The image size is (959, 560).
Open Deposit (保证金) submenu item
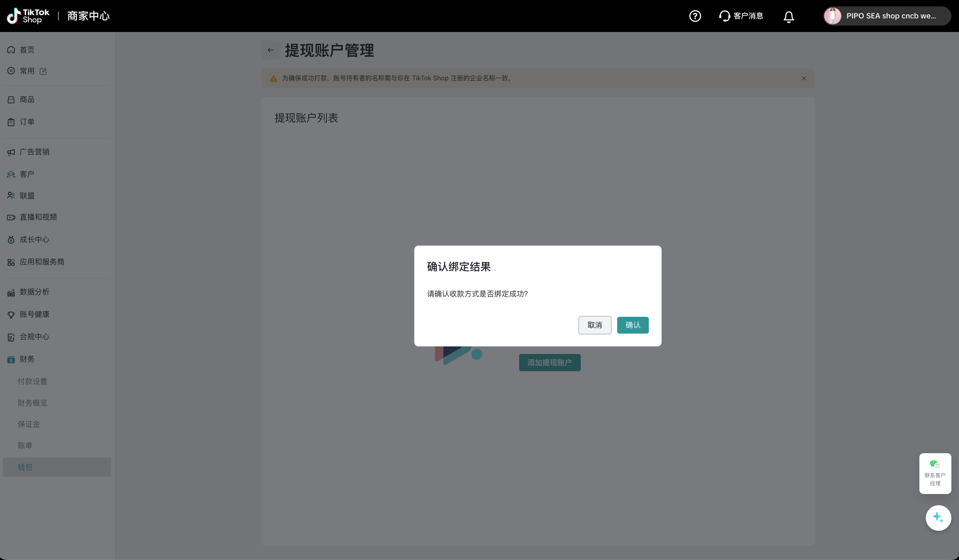click(28, 424)
